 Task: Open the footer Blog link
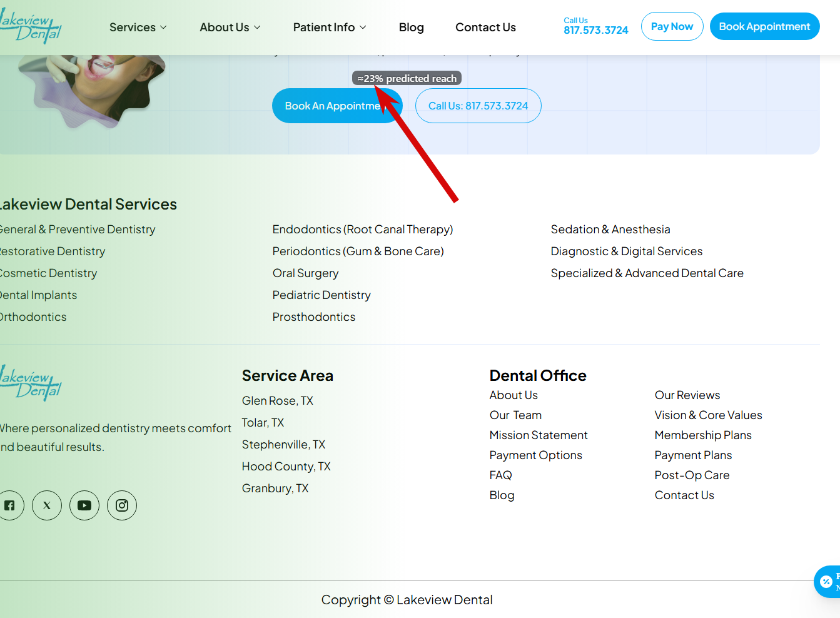point(502,495)
